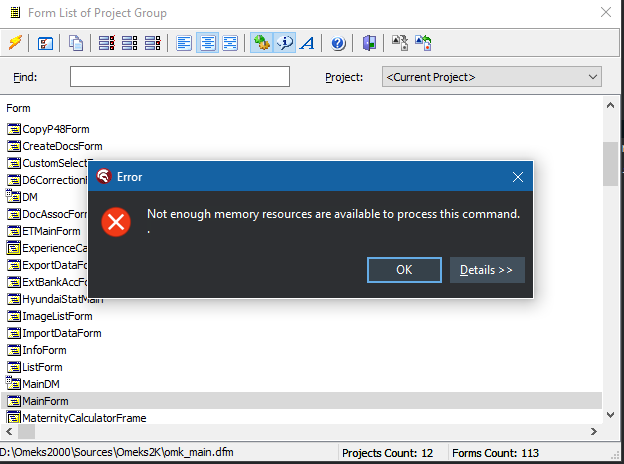Click the lightning bolt toolbar icon
Viewport: 624px width, 464px height.
pos(15,43)
